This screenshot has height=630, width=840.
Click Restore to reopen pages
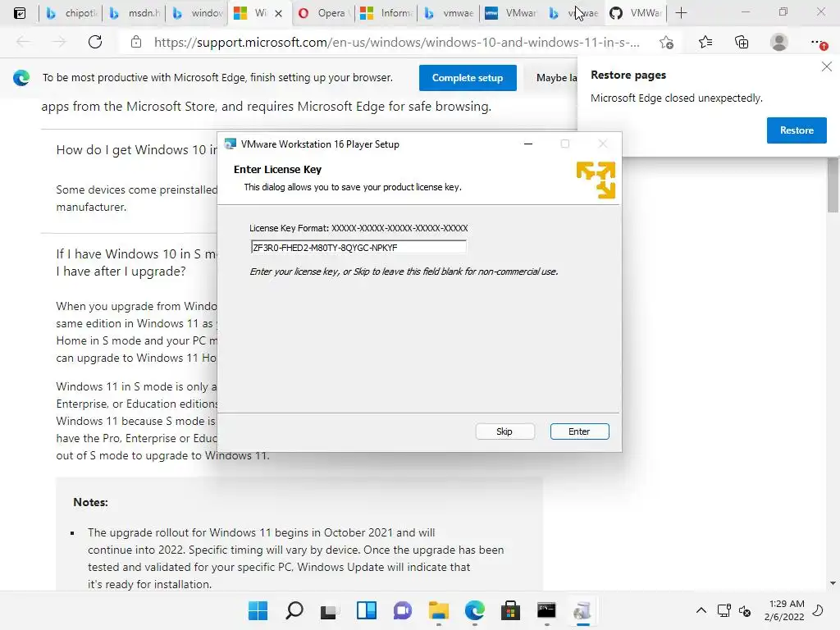796,130
